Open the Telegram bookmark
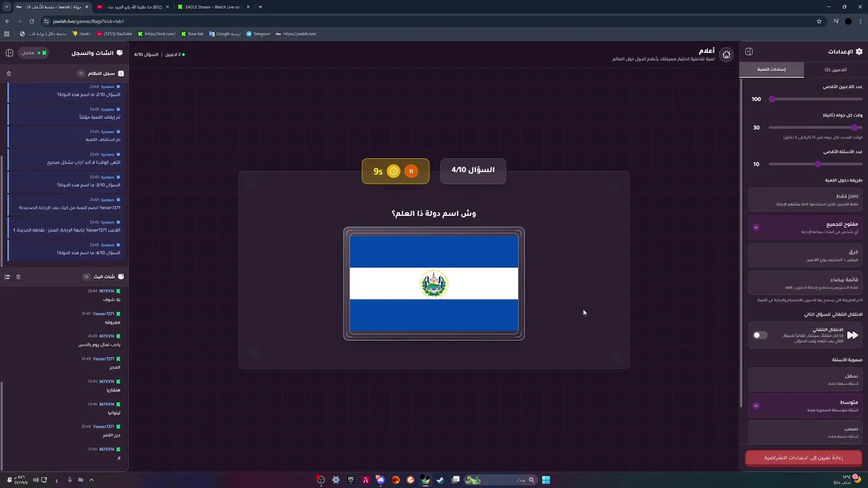The width and height of the screenshot is (868, 488). coord(258,34)
